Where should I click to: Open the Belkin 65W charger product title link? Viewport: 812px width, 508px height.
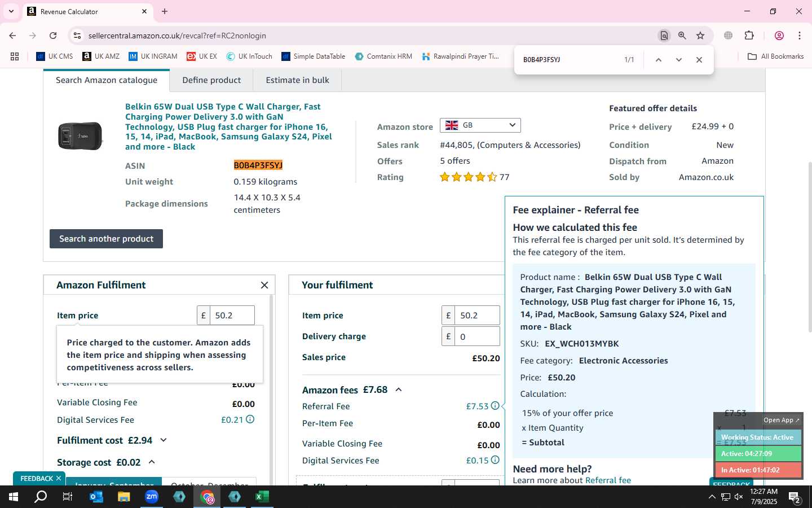(228, 126)
